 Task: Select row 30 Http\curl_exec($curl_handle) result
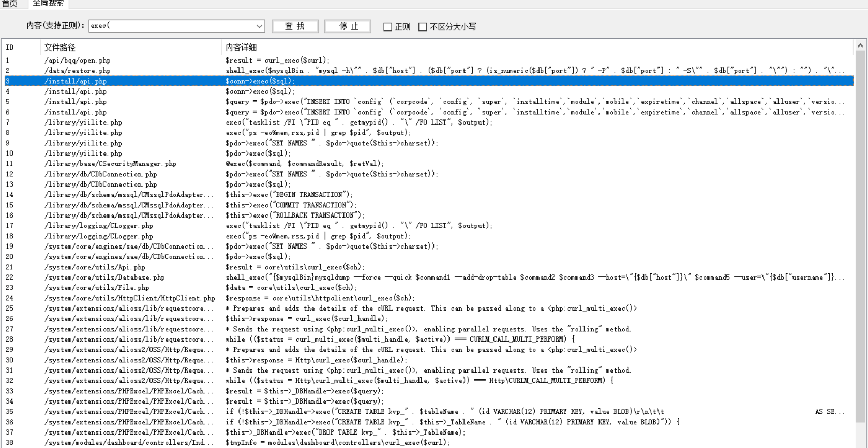429,360
